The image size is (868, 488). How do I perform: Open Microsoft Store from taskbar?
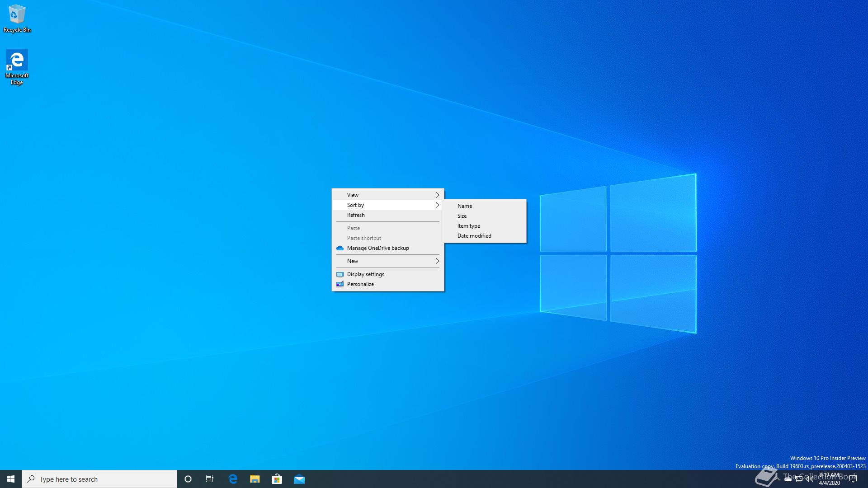point(277,479)
